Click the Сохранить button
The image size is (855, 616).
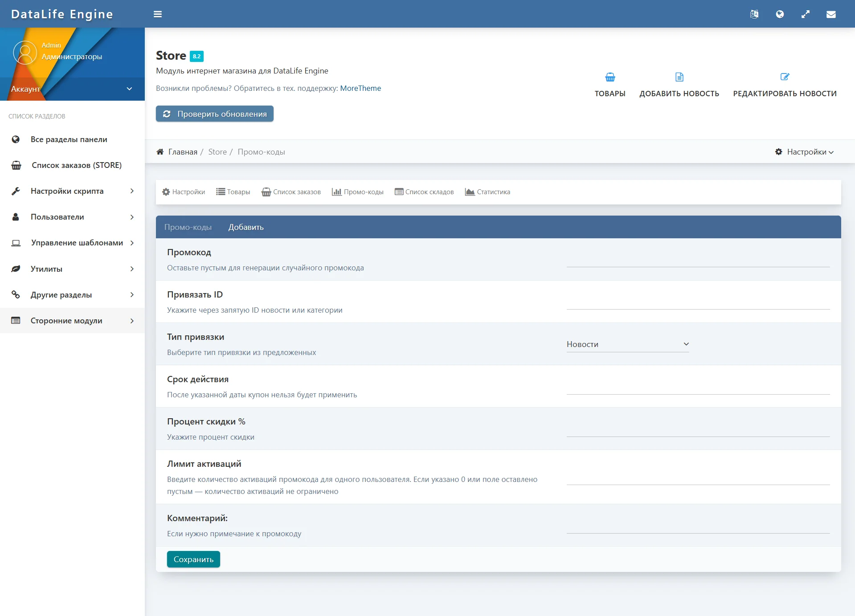pos(193,559)
